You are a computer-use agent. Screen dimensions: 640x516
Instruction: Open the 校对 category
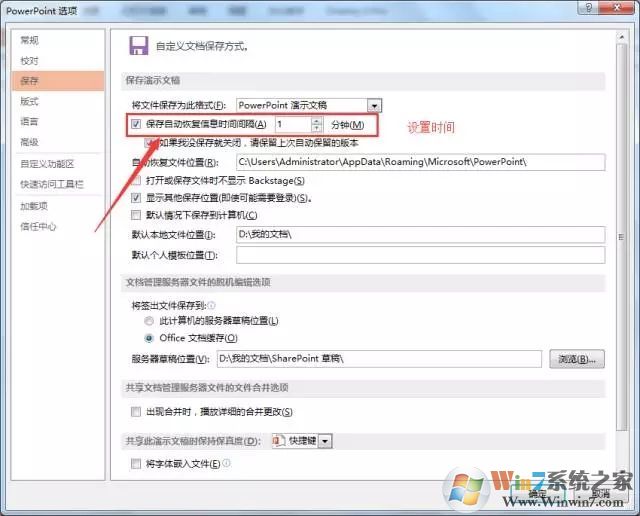click(29, 60)
